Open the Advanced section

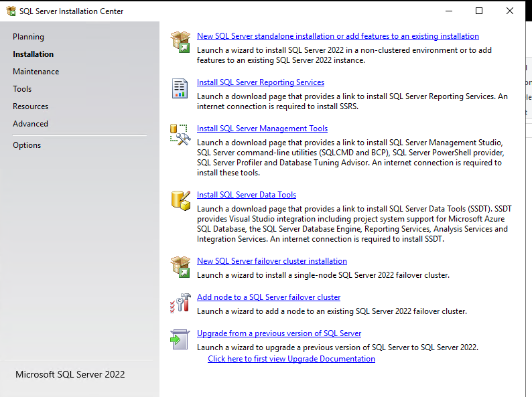click(x=31, y=124)
